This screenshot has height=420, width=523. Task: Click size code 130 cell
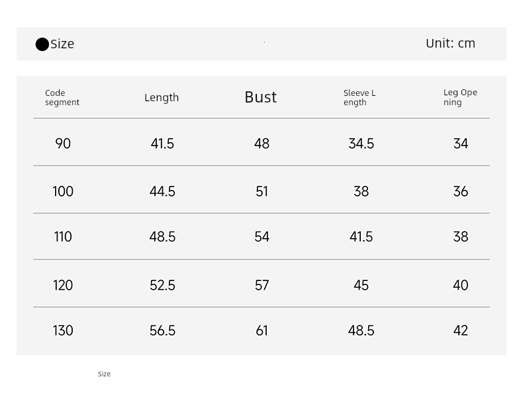(x=63, y=331)
